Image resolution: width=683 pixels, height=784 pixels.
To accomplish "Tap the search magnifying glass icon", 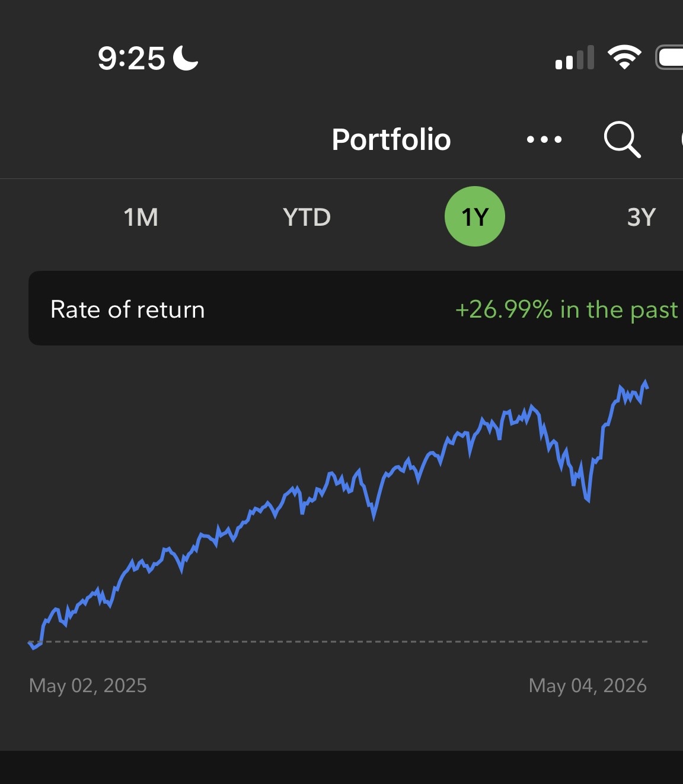I will (622, 140).
